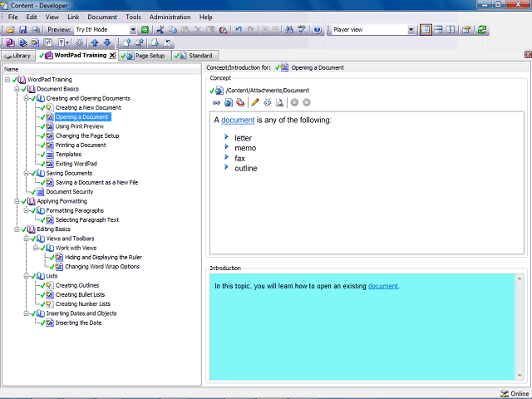Select Inserting the Date topic
The width and height of the screenshot is (532, 399).
(78, 323)
